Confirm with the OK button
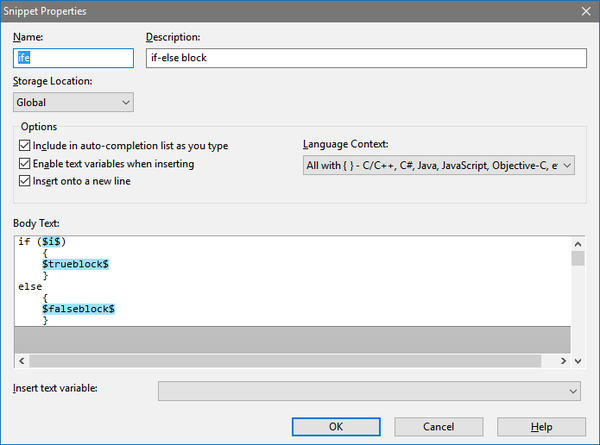This screenshot has height=445, width=600. click(x=336, y=427)
